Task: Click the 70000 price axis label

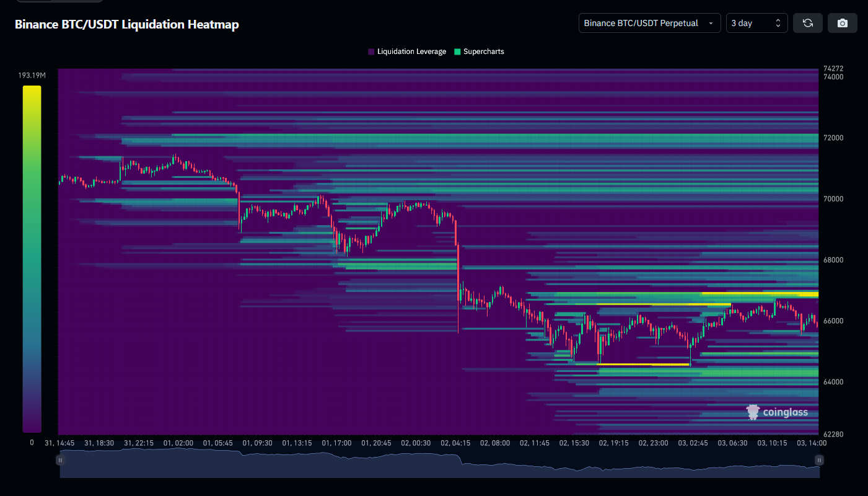Action: click(833, 199)
